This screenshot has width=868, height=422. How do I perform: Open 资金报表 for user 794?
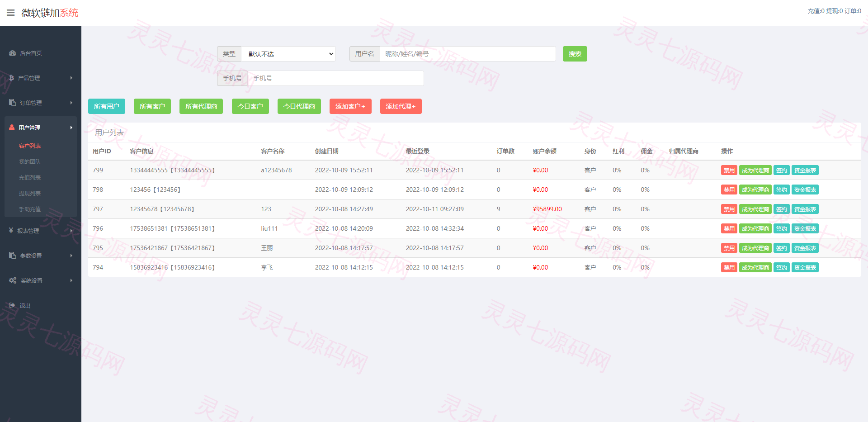(805, 267)
